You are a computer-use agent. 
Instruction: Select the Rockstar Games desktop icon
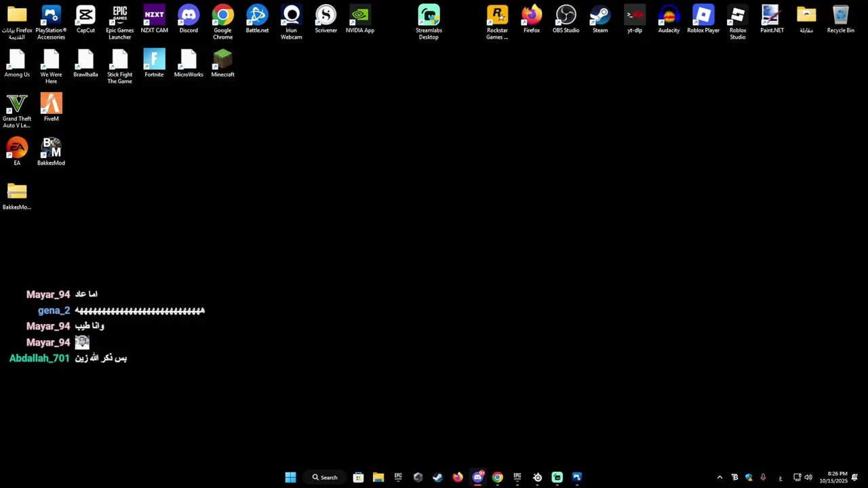(x=497, y=22)
